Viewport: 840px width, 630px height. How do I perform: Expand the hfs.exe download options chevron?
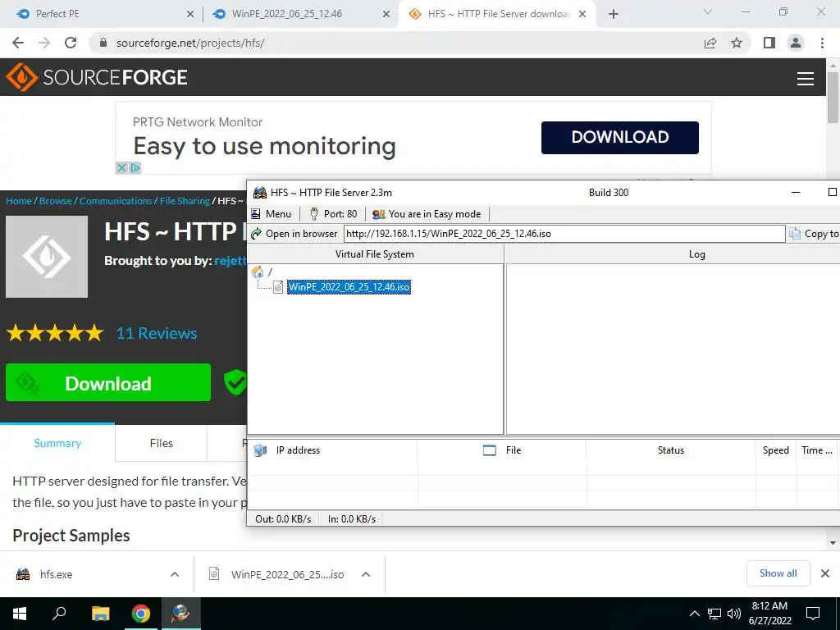point(175,574)
